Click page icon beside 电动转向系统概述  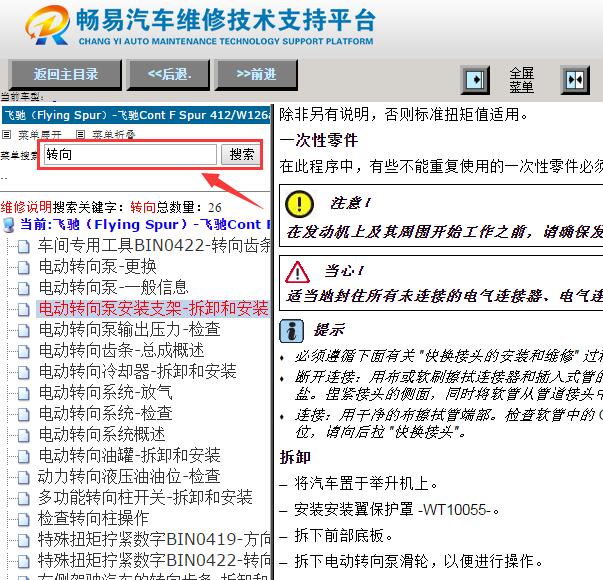pyautogui.click(x=23, y=435)
